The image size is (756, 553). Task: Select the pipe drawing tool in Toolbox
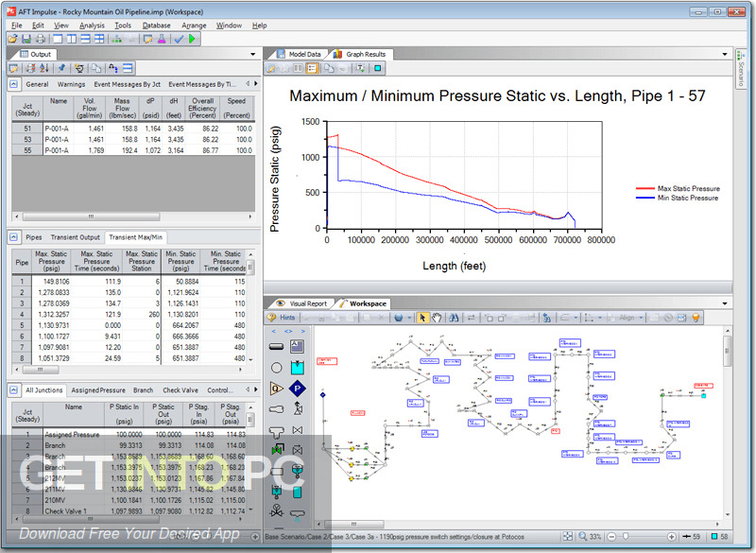[276, 346]
